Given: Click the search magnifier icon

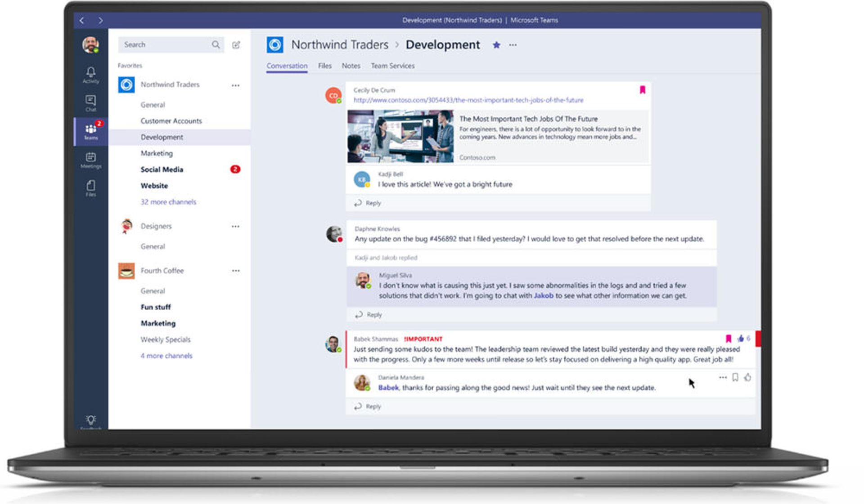Looking at the screenshot, I should (x=216, y=45).
